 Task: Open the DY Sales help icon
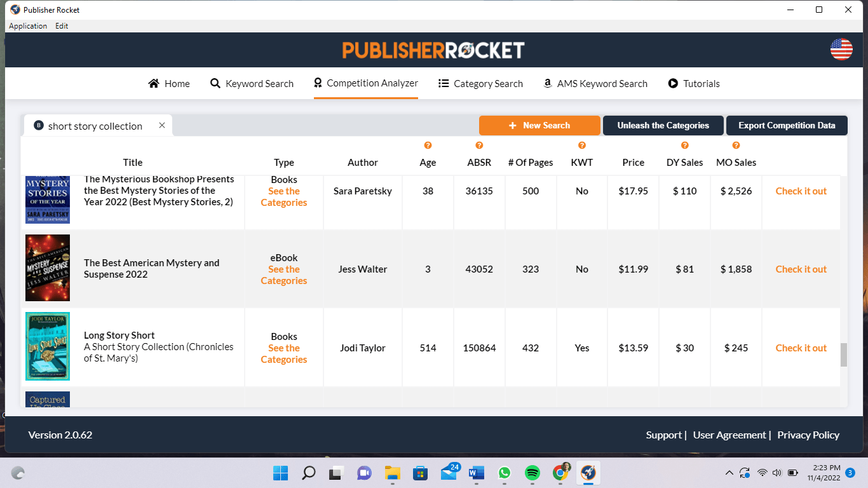pos(684,145)
